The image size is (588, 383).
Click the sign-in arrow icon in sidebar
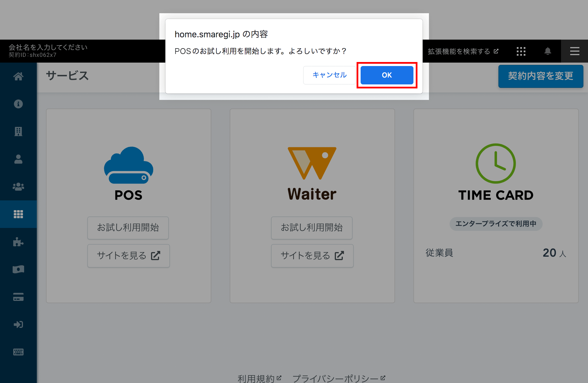(18, 324)
